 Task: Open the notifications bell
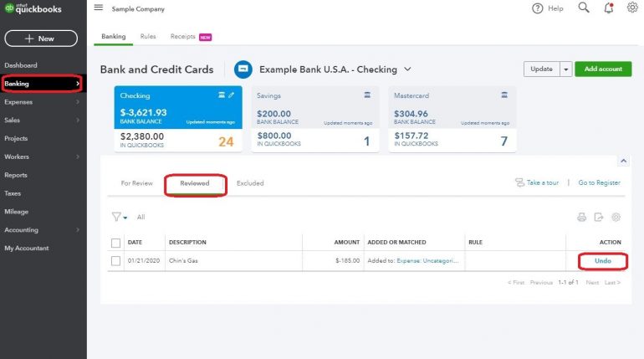click(x=608, y=8)
